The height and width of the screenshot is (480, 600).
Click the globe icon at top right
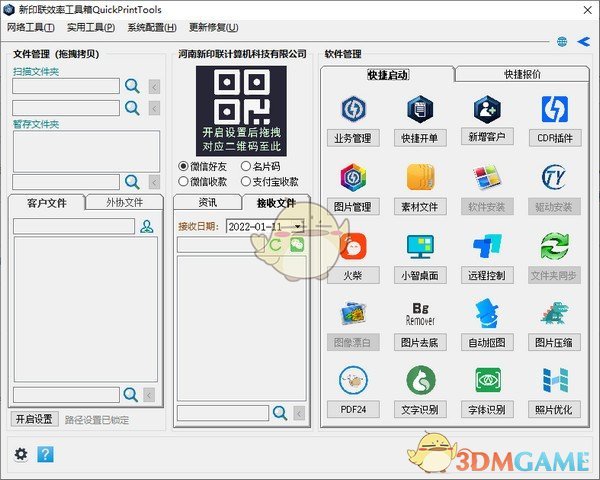[x=562, y=41]
